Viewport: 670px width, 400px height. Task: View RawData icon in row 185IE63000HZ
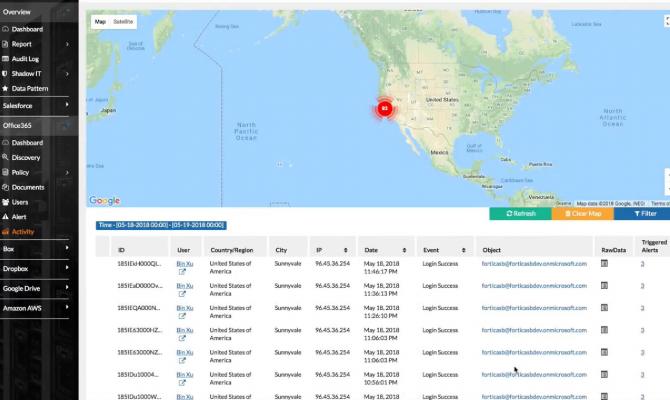click(604, 330)
